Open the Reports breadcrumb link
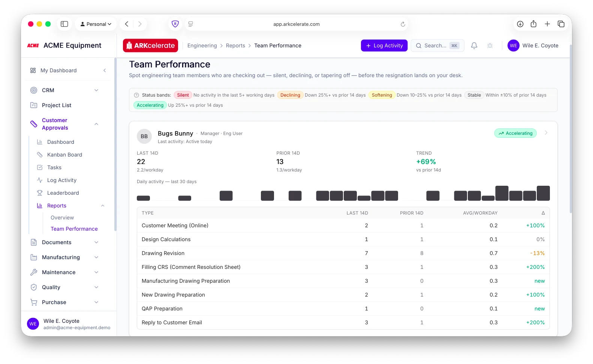Image resolution: width=593 pixels, height=364 pixels. (235, 46)
